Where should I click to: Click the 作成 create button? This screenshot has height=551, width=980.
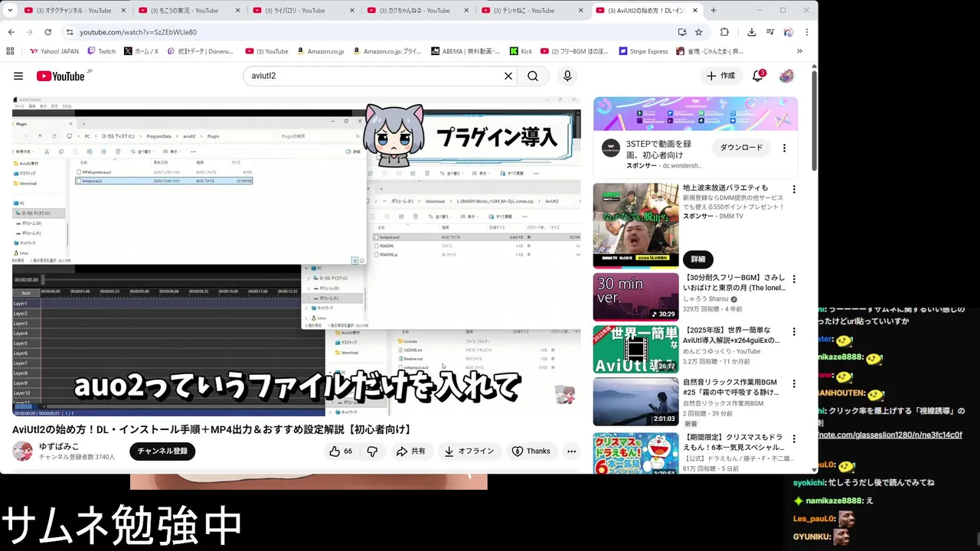720,76
